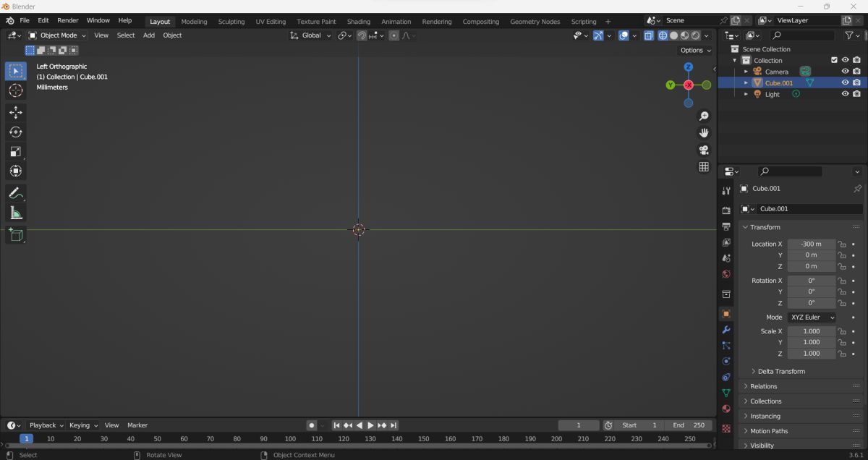
Task: Expand the Motion Paths panel
Action: [769, 431]
